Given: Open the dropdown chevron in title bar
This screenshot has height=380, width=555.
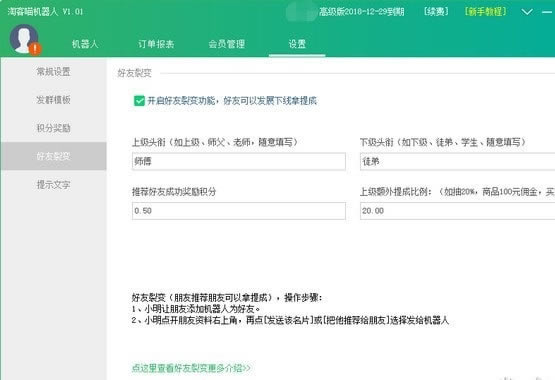Looking at the screenshot, I should [x=527, y=12].
